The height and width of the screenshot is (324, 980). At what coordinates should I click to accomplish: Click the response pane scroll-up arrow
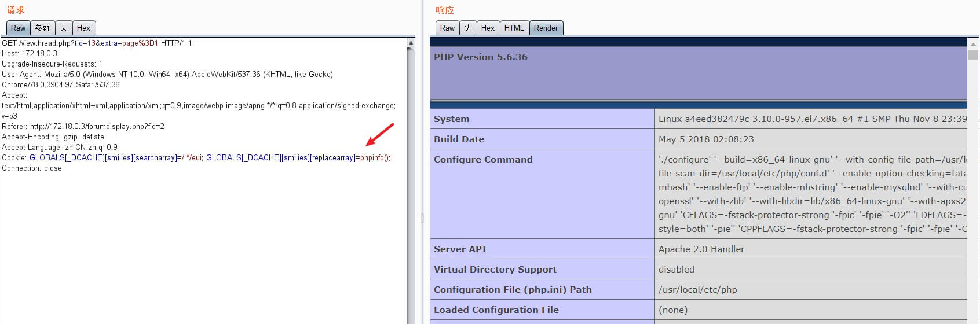972,42
